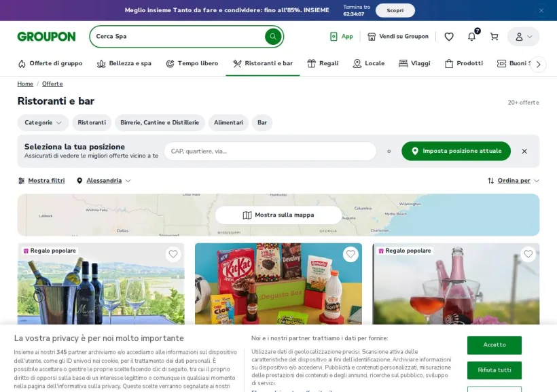Expand the Categorie dropdown chip
This screenshot has width=557, height=392.
tap(43, 122)
